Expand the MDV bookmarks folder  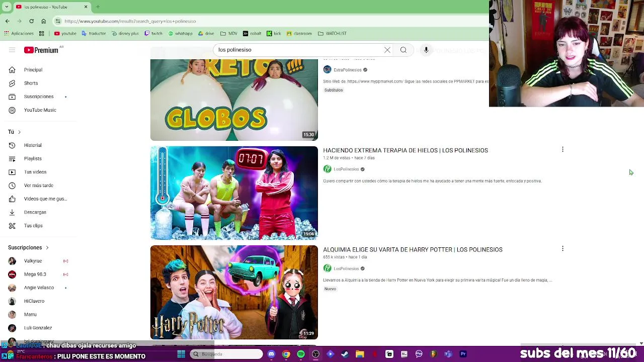pos(229,33)
